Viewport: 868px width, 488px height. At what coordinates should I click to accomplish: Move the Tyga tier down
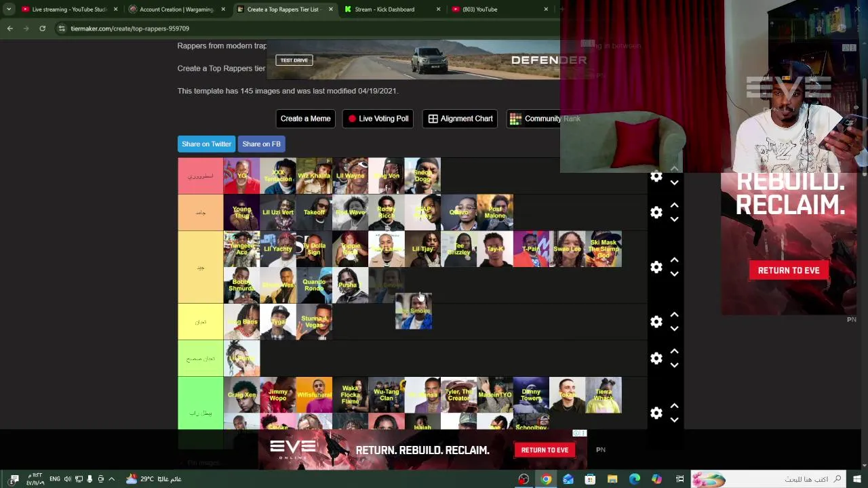point(674,329)
